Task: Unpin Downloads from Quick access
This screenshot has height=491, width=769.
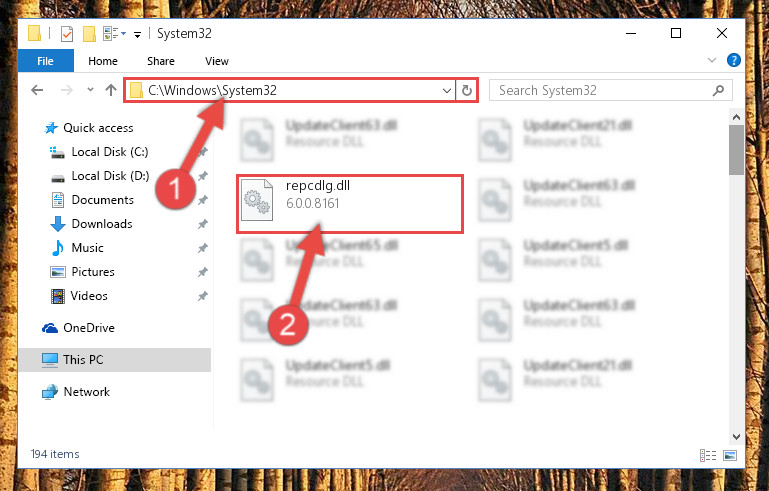Action: click(x=203, y=224)
